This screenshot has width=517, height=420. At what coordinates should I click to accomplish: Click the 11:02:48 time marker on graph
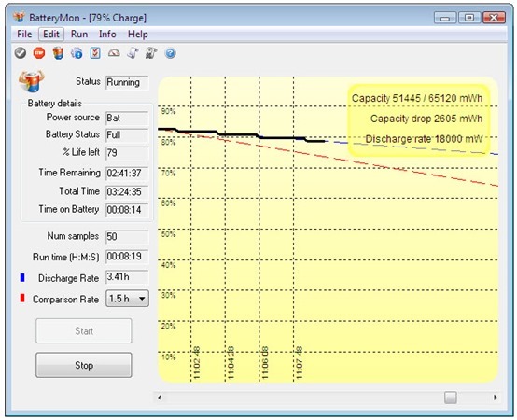(197, 362)
